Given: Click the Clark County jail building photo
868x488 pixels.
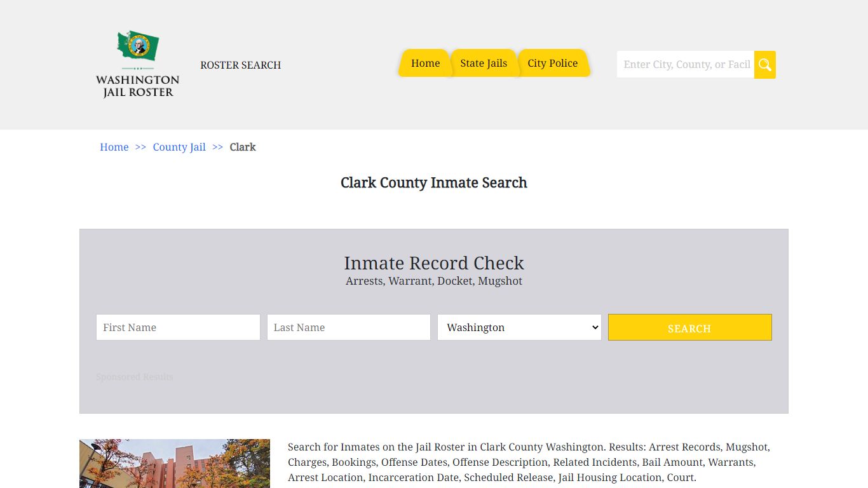Looking at the screenshot, I should pyautogui.click(x=175, y=463).
